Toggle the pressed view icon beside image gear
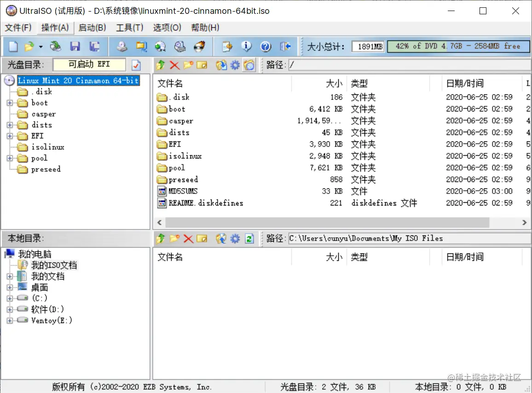The height and width of the screenshot is (393, 532). point(249,65)
